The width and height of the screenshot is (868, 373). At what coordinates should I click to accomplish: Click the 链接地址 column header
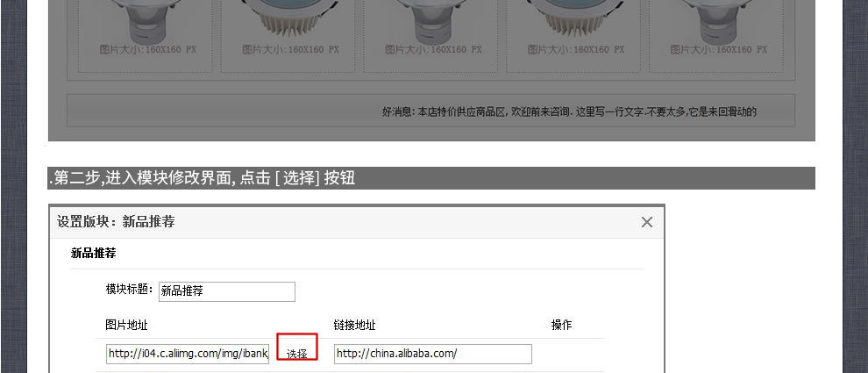pos(355,326)
